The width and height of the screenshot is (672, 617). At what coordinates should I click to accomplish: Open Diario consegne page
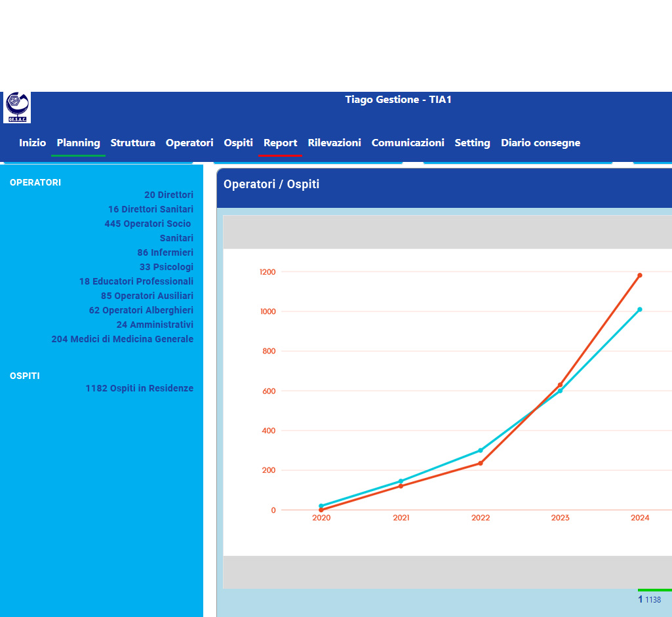pyautogui.click(x=540, y=143)
